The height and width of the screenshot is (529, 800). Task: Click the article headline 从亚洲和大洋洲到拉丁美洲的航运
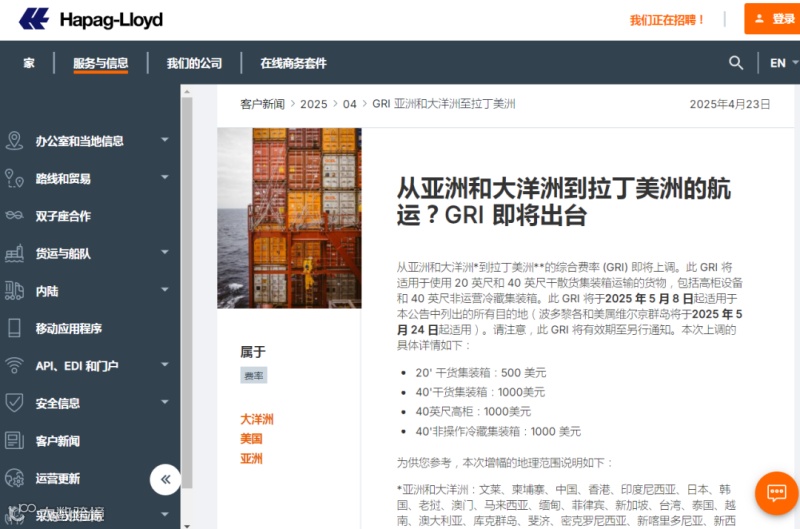click(564, 201)
